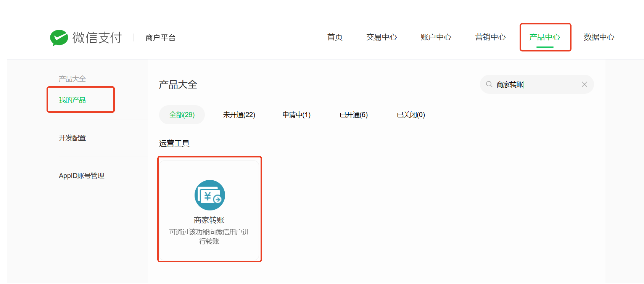Image resolution: width=644 pixels, height=284 pixels.
Task: Go to AppID账号管理 in the sidebar
Action: coord(81,176)
